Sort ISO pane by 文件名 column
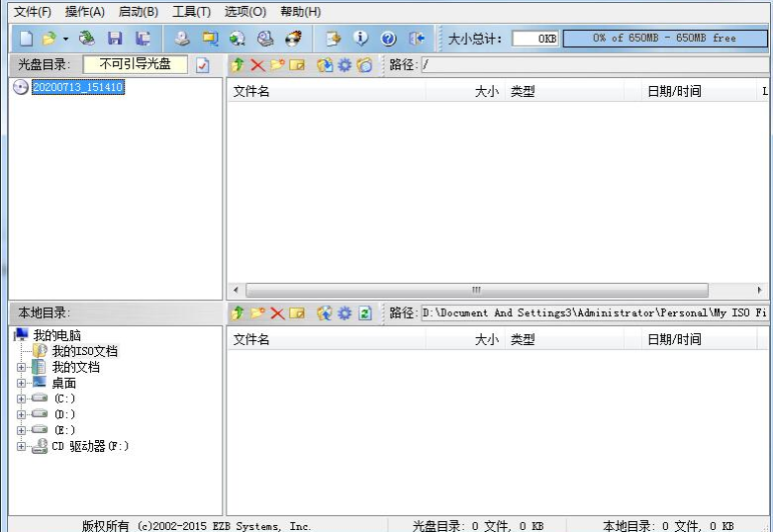Image resolution: width=773 pixels, height=532 pixels. pos(327,91)
